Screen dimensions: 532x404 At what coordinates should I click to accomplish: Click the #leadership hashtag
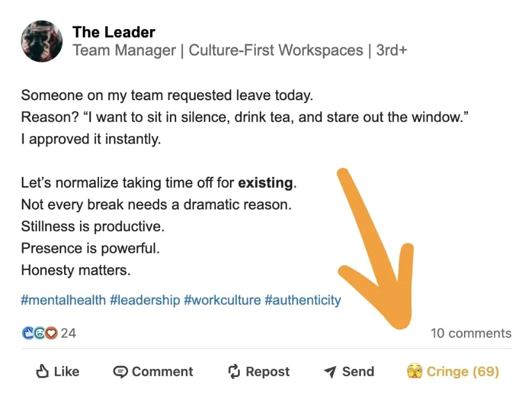point(145,300)
